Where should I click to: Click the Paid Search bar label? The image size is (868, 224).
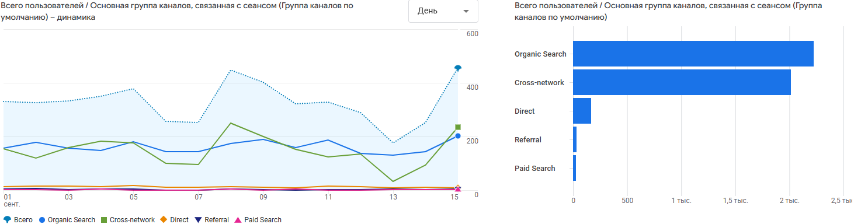534,169
